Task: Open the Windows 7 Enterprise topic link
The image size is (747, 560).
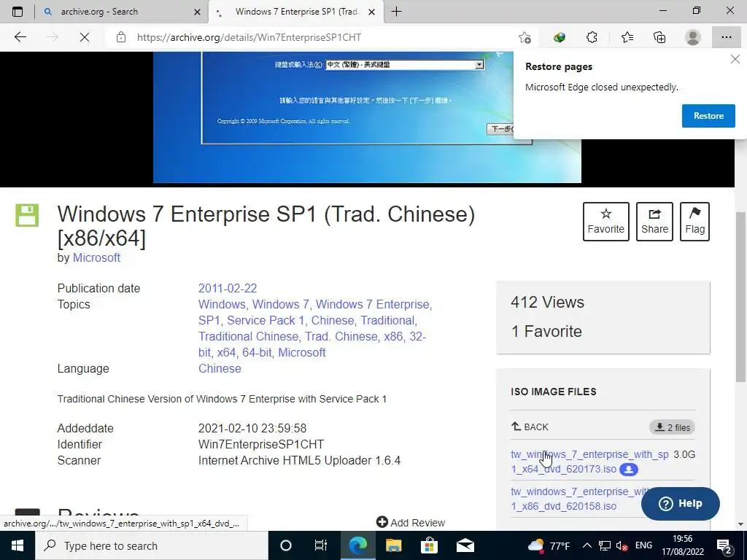Action: pos(373,304)
